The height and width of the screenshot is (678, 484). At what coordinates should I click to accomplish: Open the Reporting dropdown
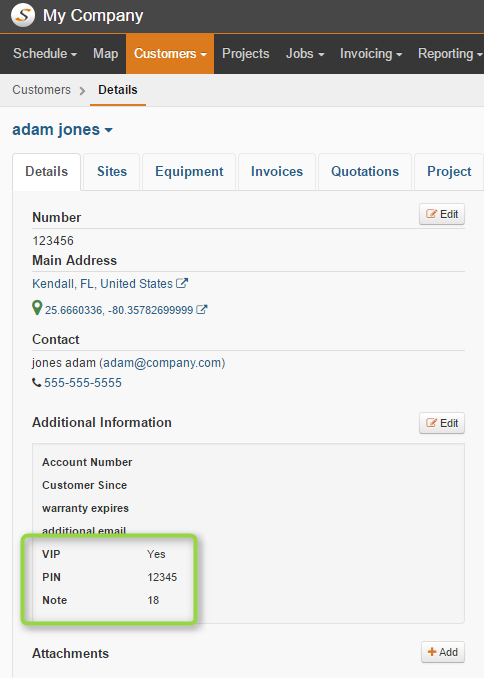point(450,54)
